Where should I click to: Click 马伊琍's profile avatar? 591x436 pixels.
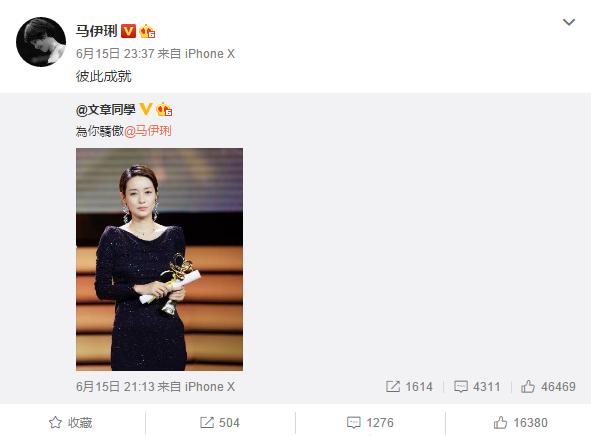[x=41, y=42]
